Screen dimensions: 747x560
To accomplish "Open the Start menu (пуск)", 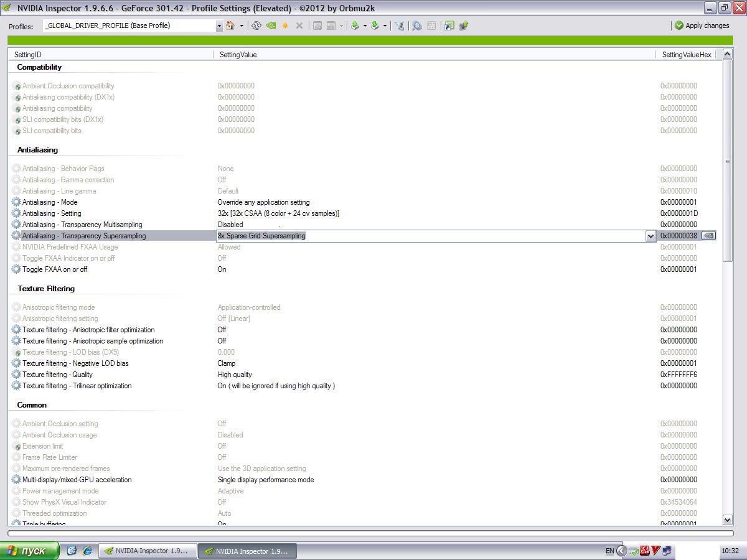I will click(30, 551).
